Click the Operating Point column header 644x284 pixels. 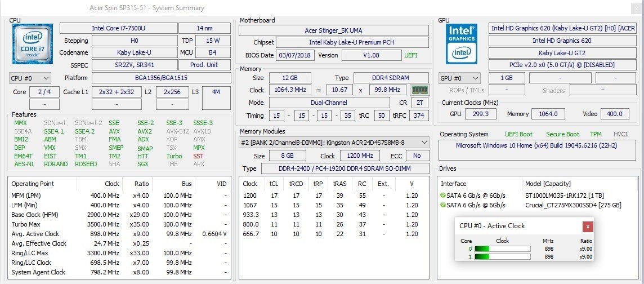tap(43, 184)
